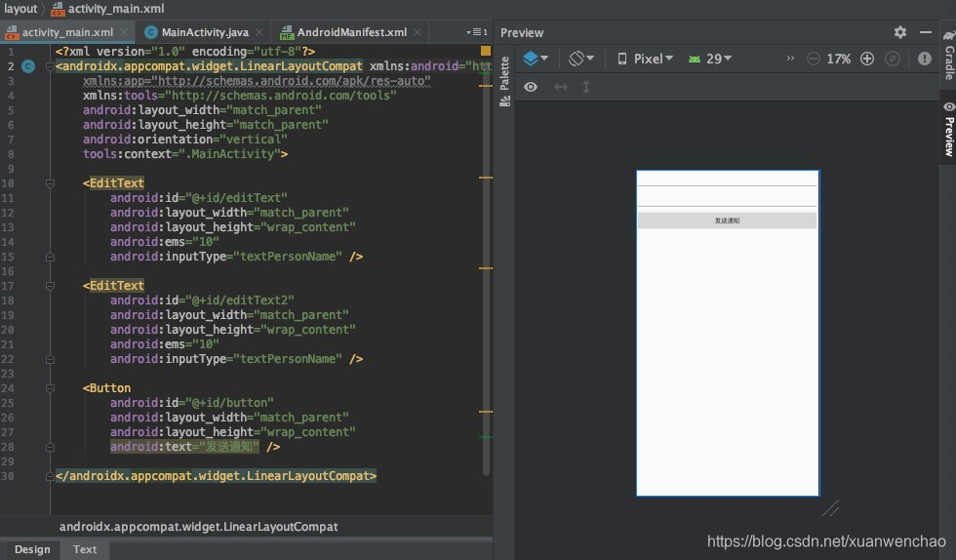Click the green stripe marker near line 28
This screenshot has width=956, height=560.
click(x=486, y=437)
